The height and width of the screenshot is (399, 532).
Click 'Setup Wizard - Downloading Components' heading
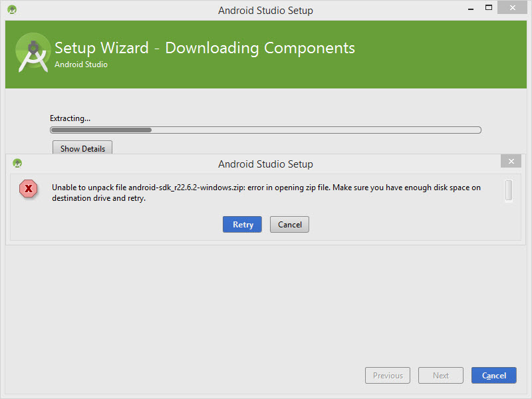click(x=205, y=48)
